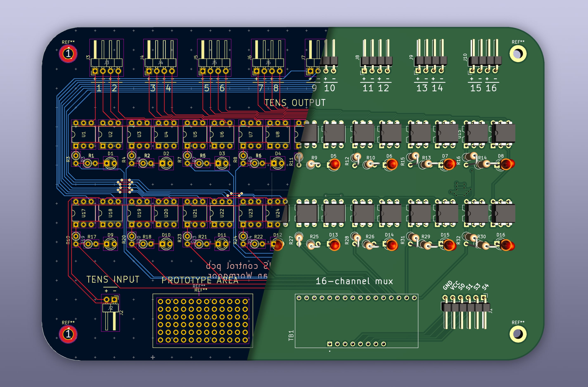Image resolution: width=588 pixels, height=387 pixels.
Task: Select the U1 optocoupler footprint
Action: 83,134
